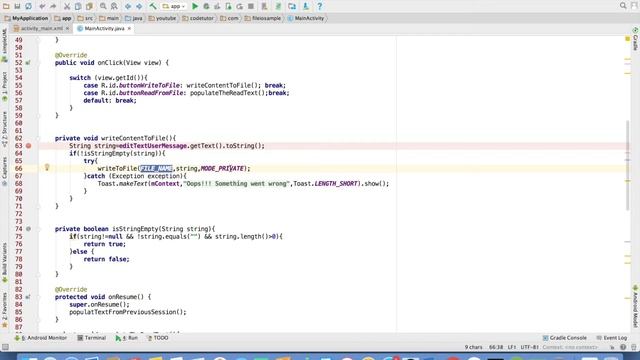Open the app run configuration dropdown
Viewport: 640px width, 360px height.
coord(174,6)
